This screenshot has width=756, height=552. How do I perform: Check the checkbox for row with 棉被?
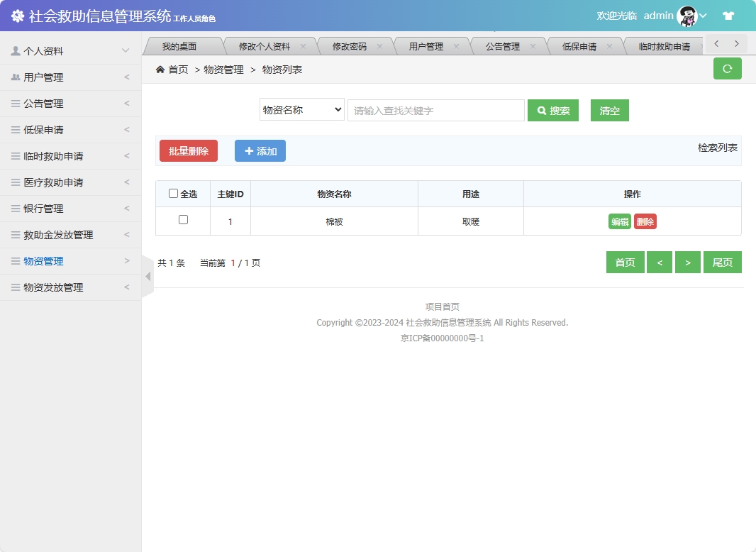coord(182,221)
